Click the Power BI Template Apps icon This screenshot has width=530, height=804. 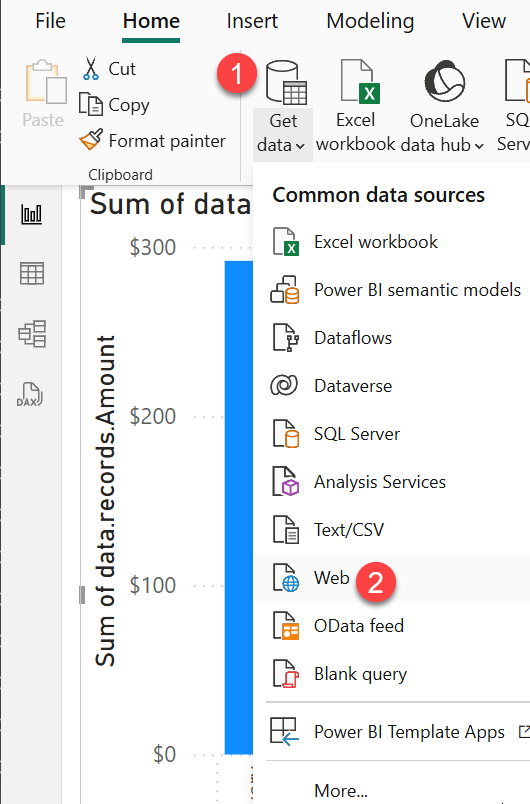283,731
